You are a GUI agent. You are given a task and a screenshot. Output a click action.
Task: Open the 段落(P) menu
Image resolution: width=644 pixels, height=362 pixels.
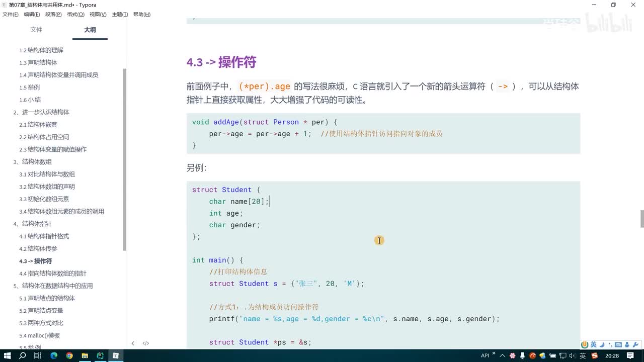(x=53, y=15)
